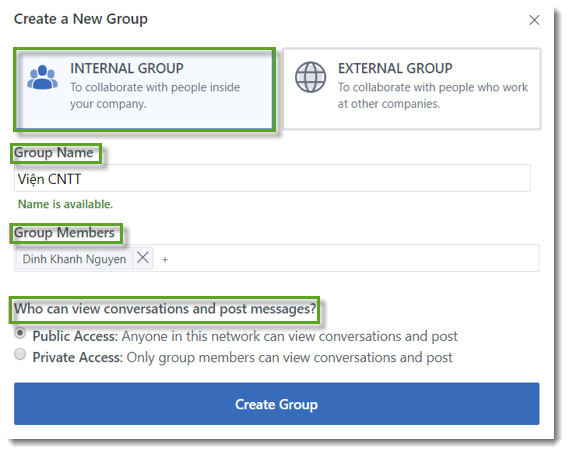This screenshot has height=454, width=569.
Task: Select the Public Access radio button
Action: pyautogui.click(x=20, y=333)
